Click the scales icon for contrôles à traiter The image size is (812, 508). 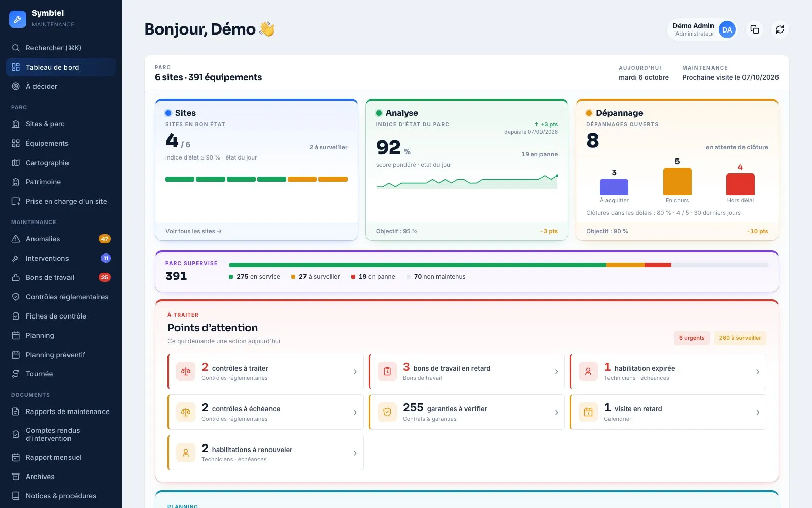(x=186, y=371)
